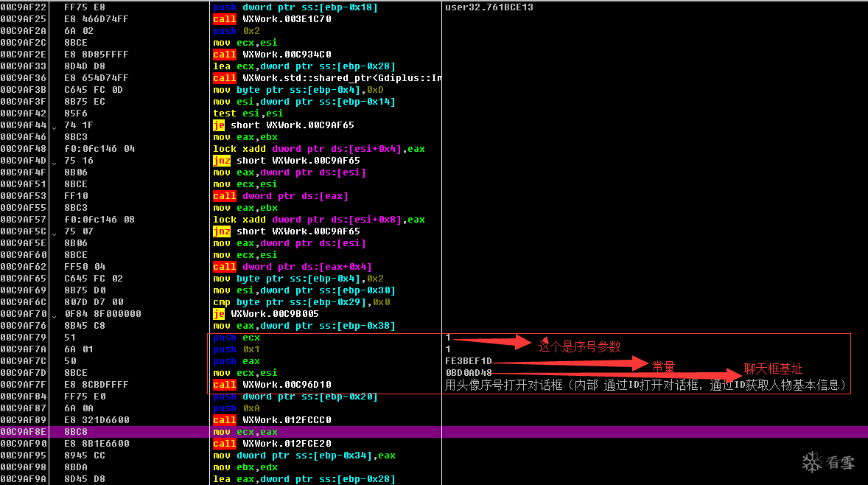Select the push 0xA instruction
The width and height of the screenshot is (868, 485).
click(237, 408)
